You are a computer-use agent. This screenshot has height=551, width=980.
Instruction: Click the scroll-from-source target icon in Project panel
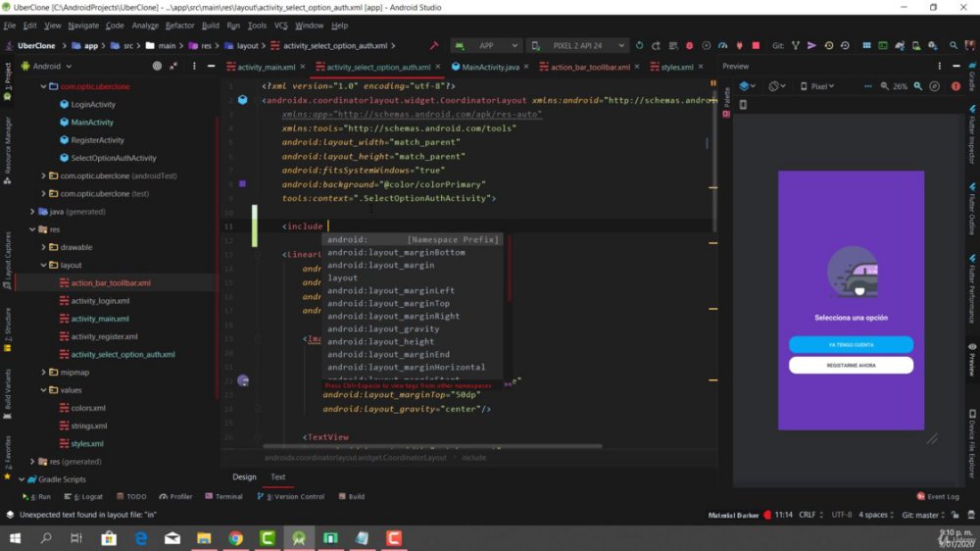point(157,66)
